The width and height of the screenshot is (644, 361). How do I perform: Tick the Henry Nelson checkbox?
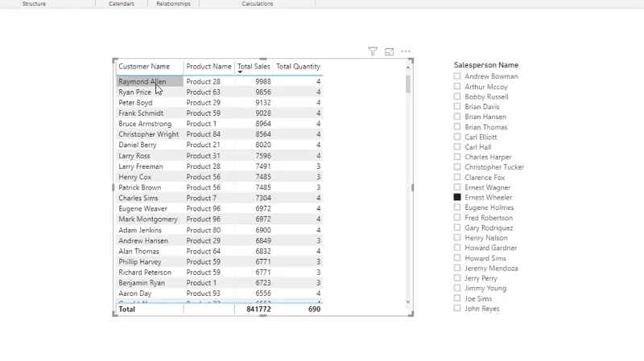point(457,237)
